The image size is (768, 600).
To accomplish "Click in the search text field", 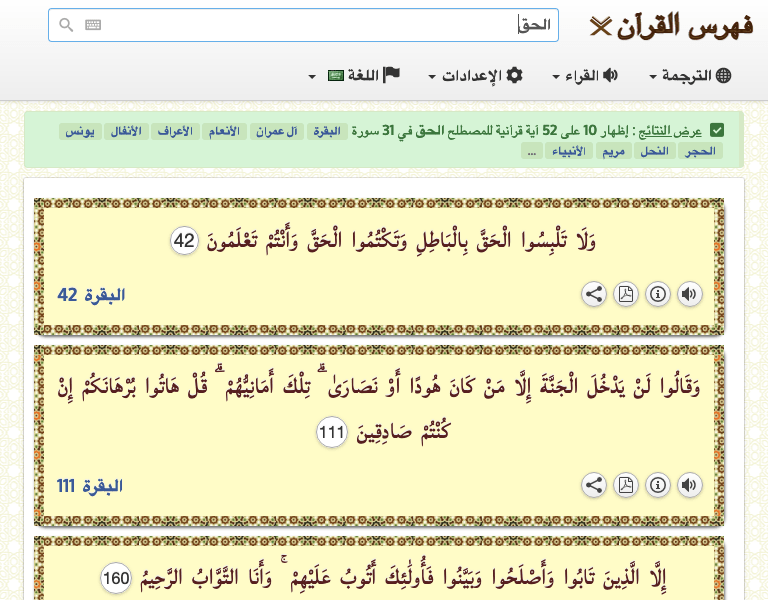I will (300, 25).
